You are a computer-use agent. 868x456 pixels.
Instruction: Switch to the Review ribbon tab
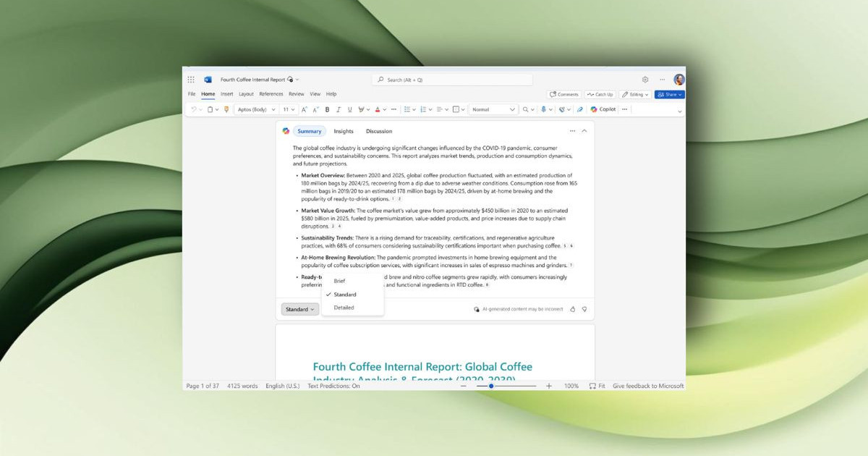tap(297, 94)
